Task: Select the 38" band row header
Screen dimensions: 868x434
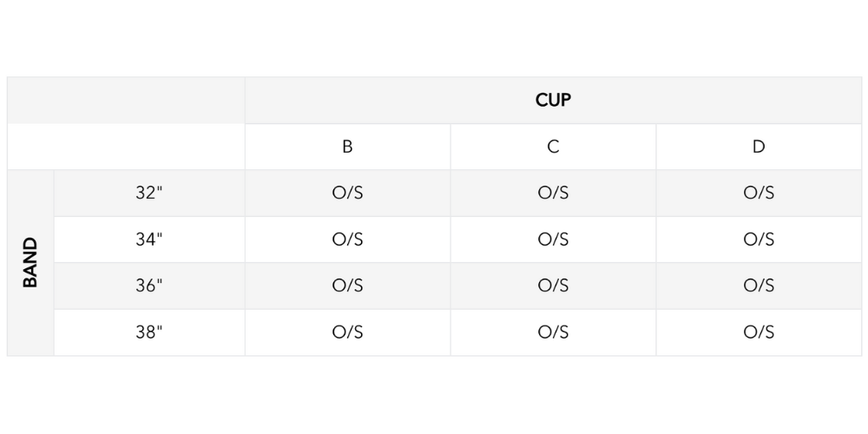Action: tap(149, 332)
